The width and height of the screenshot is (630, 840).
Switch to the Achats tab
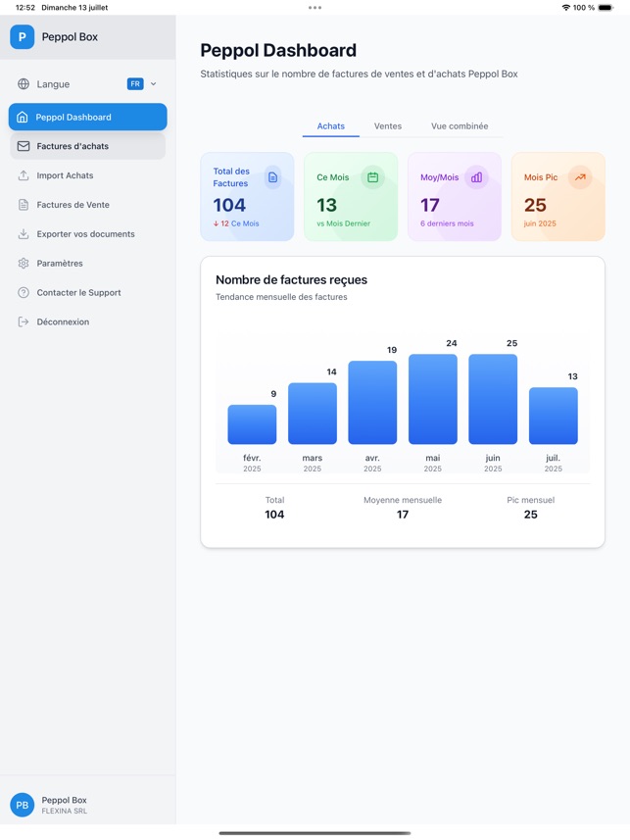pos(330,126)
